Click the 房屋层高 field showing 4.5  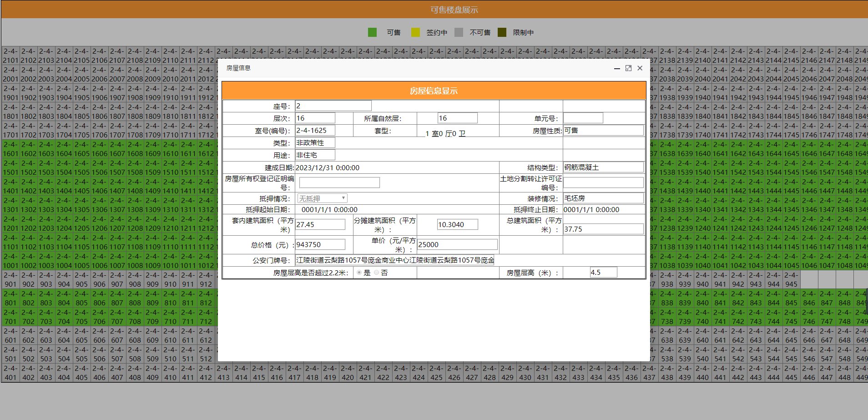(603, 272)
